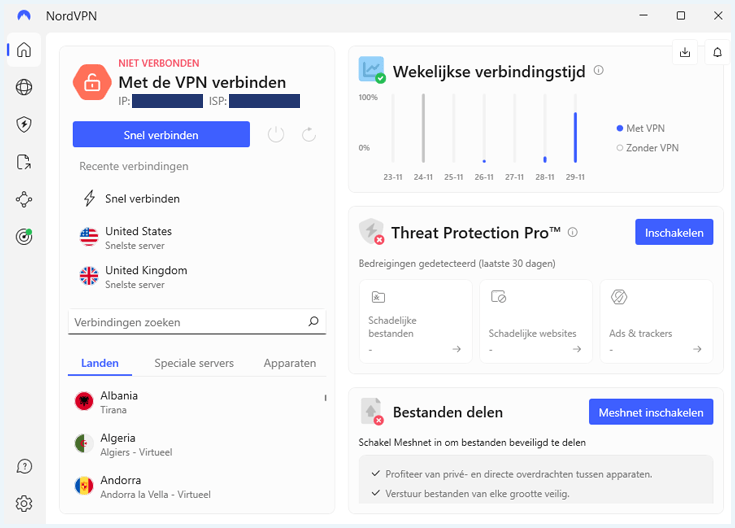Click the weekly connection chart icon
Screen dimensions: 735x528
[372, 70]
